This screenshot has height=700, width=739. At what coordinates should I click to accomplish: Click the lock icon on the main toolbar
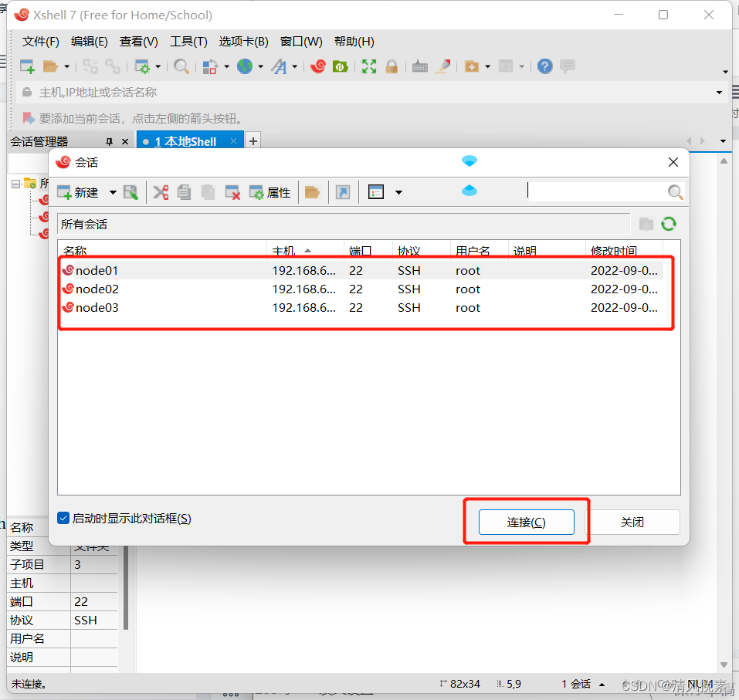pyautogui.click(x=392, y=66)
